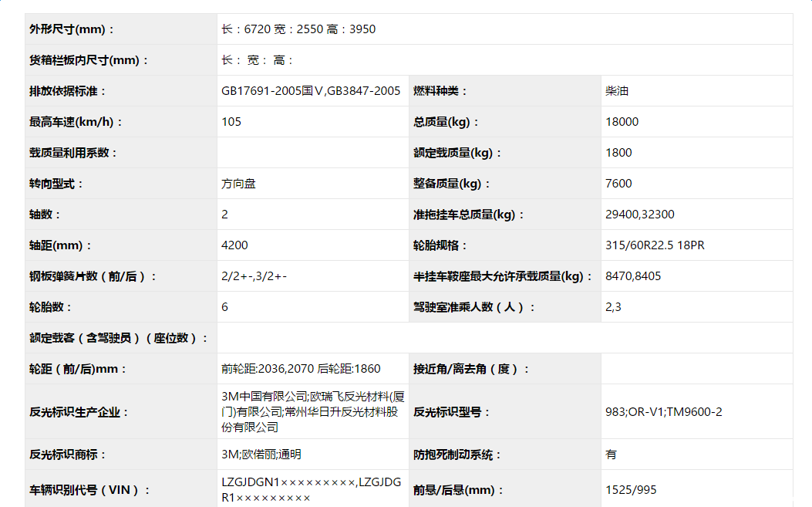Screen dimensions: 812x507
Task: Click the 驾驶室准乘人数（人） label
Action: (473, 307)
